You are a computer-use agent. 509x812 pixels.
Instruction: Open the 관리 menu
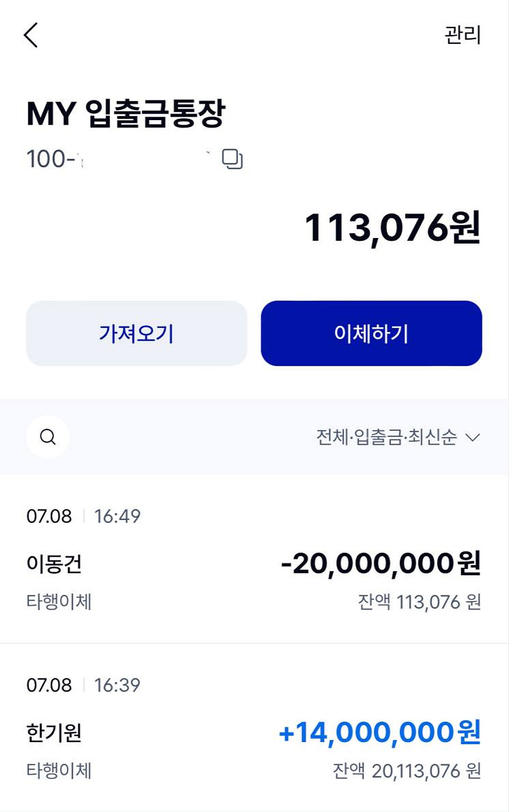coord(462,35)
